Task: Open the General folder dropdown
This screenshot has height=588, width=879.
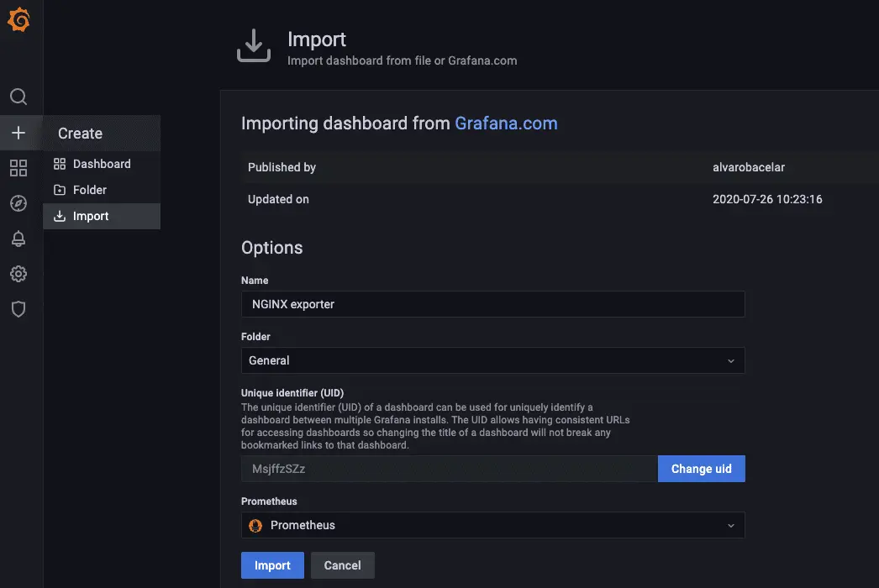Action: point(492,360)
